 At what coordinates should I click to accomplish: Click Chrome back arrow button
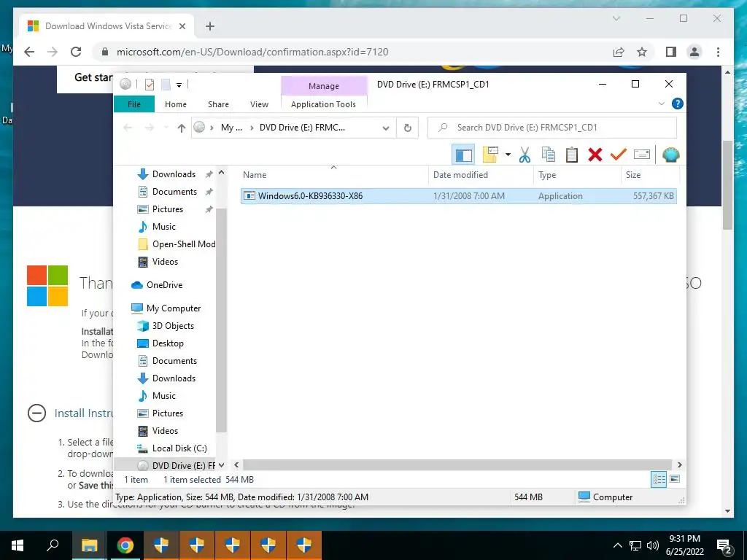pyautogui.click(x=29, y=52)
